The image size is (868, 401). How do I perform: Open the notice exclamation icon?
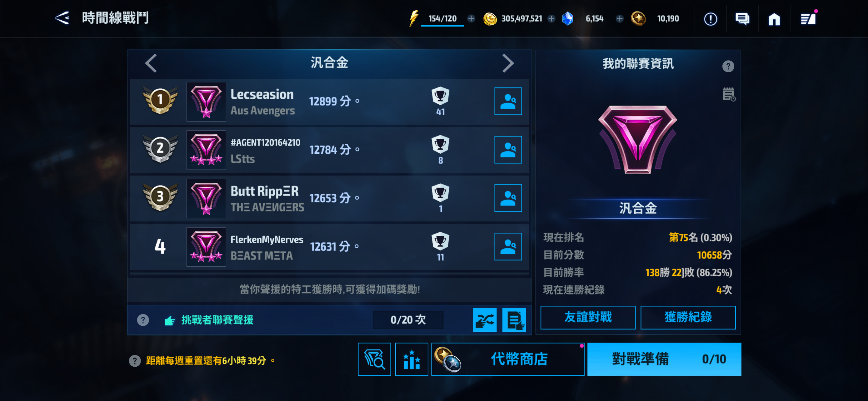coord(710,19)
